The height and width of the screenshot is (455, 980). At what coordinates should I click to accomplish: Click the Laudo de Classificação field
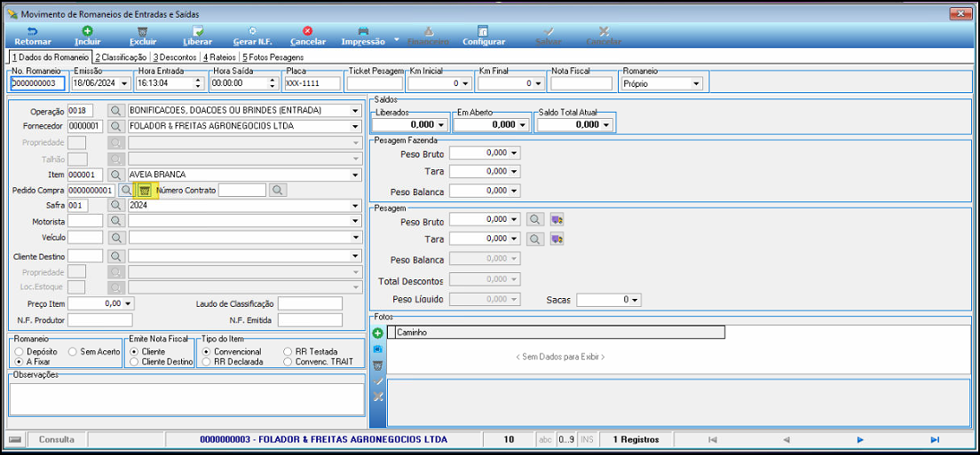click(310, 303)
